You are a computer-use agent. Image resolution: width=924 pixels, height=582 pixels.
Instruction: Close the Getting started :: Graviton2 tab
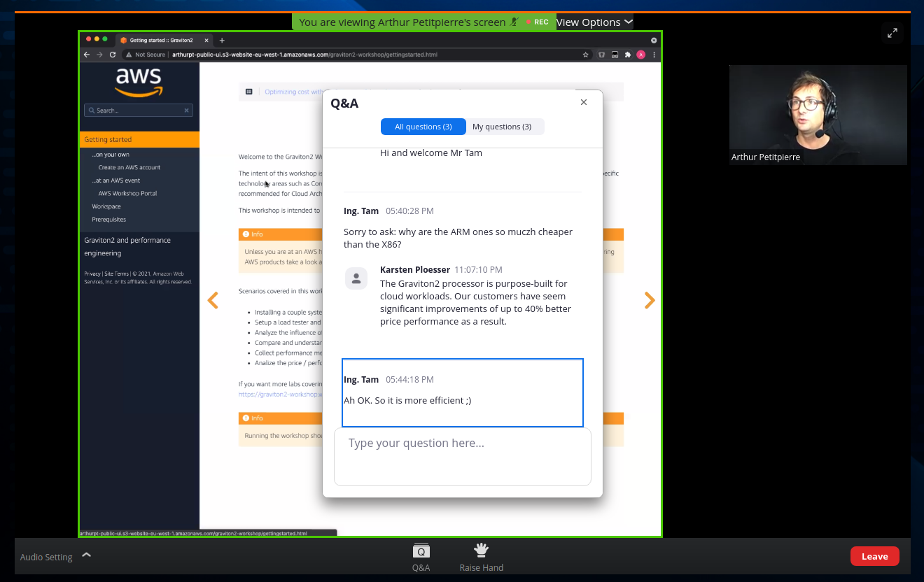point(207,41)
